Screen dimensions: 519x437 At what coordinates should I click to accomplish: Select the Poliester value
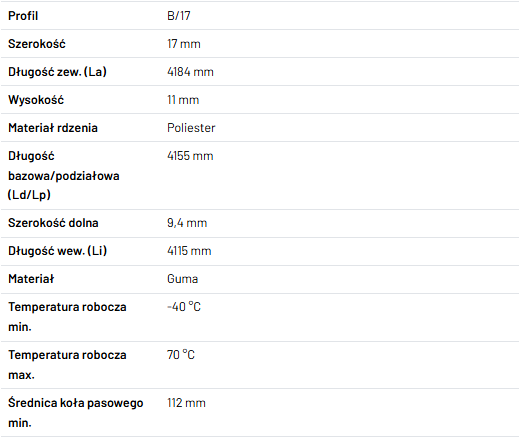(191, 128)
